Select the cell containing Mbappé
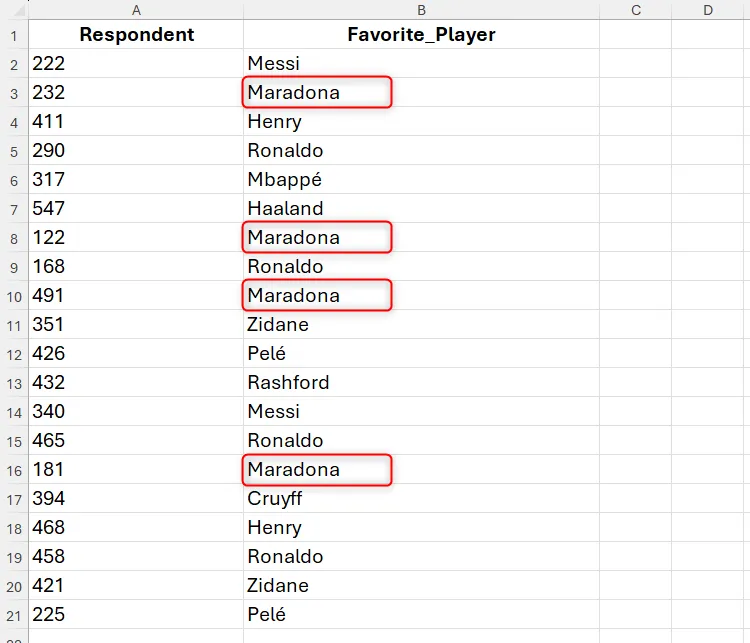Viewport: 750px width, 643px height. (x=421, y=180)
